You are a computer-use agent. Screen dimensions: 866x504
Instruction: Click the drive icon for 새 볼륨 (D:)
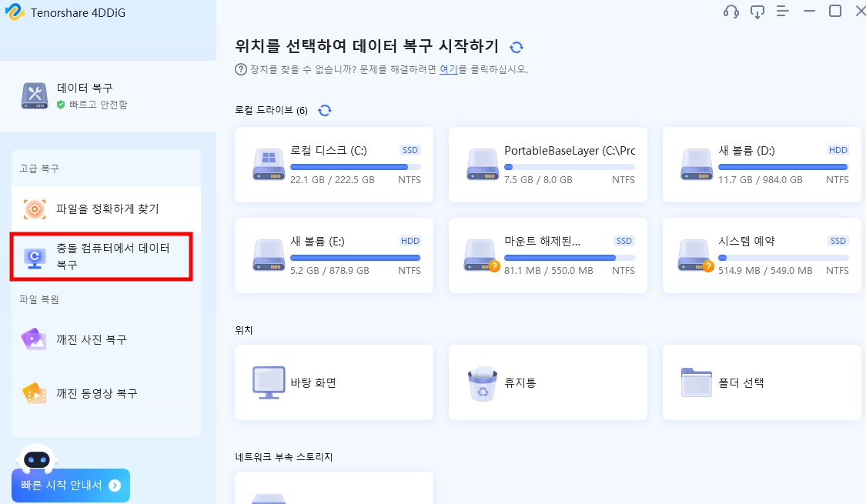click(697, 165)
